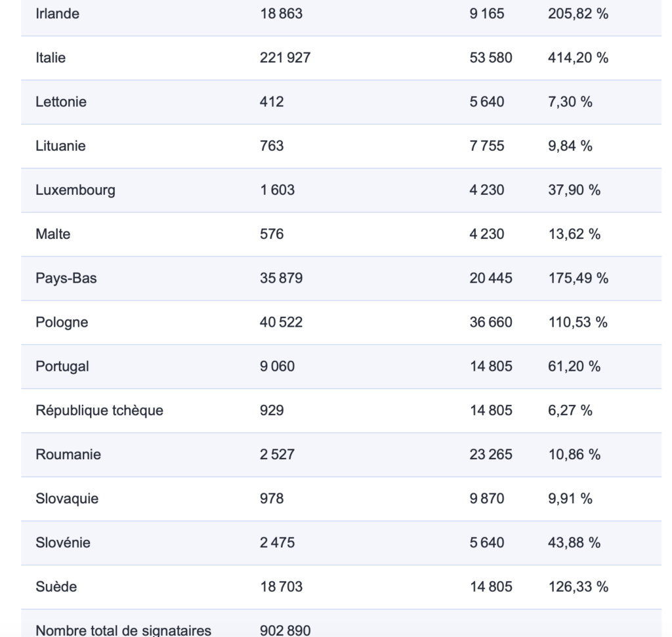Image resolution: width=672 pixels, height=637 pixels.
Task: Click the Pologne row label
Action: (x=62, y=322)
